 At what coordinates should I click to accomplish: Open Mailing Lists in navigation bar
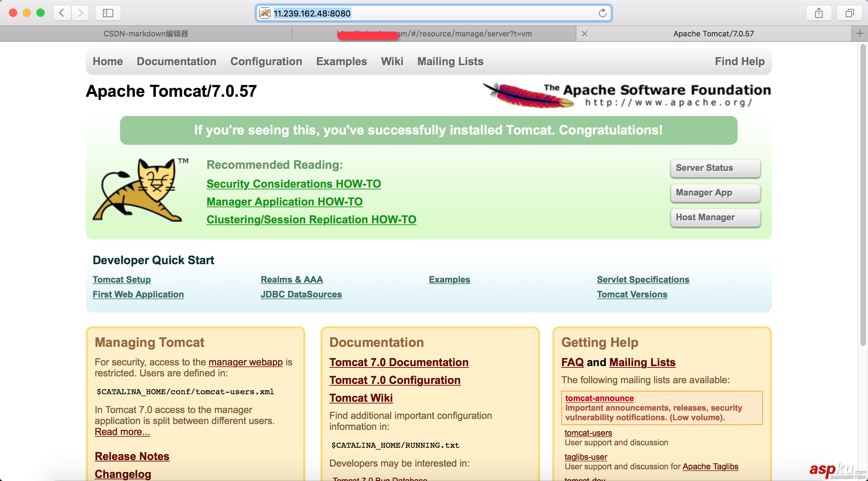pos(450,61)
